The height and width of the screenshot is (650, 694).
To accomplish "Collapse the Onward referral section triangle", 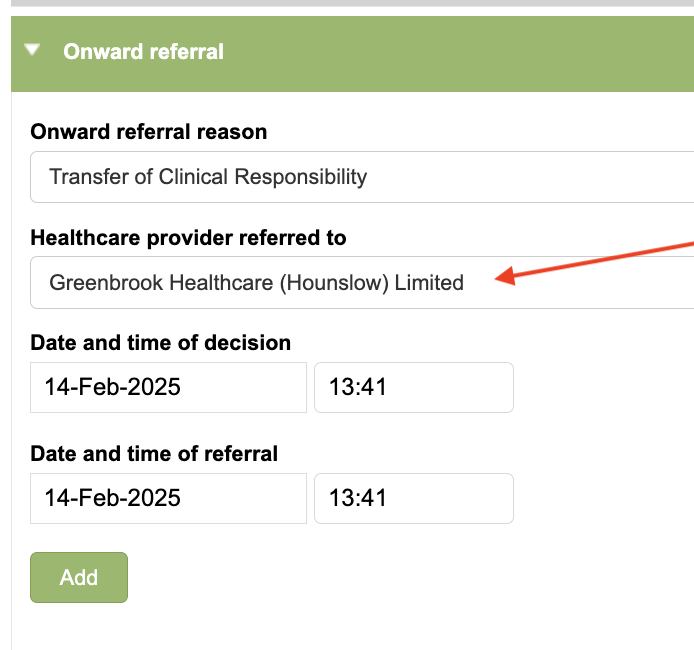I will click(x=35, y=49).
